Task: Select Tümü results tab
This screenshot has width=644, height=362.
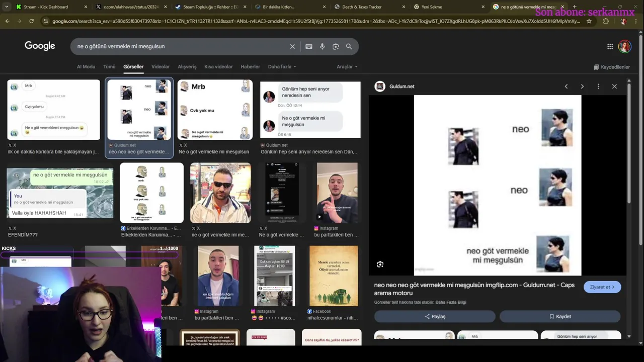Action: (x=109, y=67)
